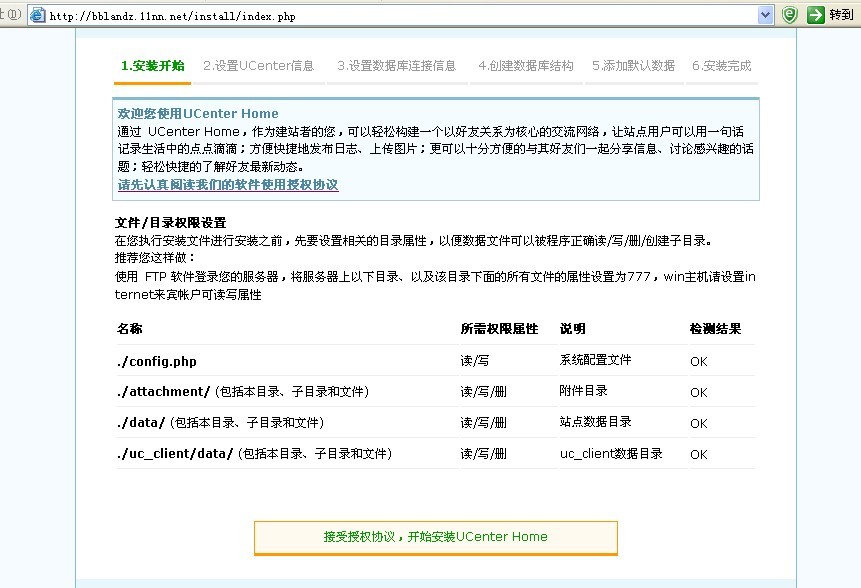Click the 文件/目录权限设置 heading
The width and height of the screenshot is (861, 588).
(x=170, y=222)
